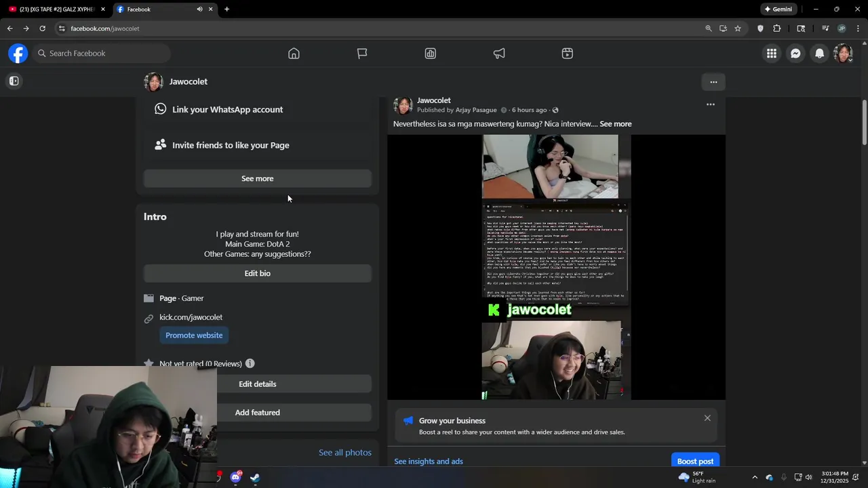Viewport: 868px width, 488px height.
Task: Open the weather widget Light rain
Action: pyautogui.click(x=697, y=477)
